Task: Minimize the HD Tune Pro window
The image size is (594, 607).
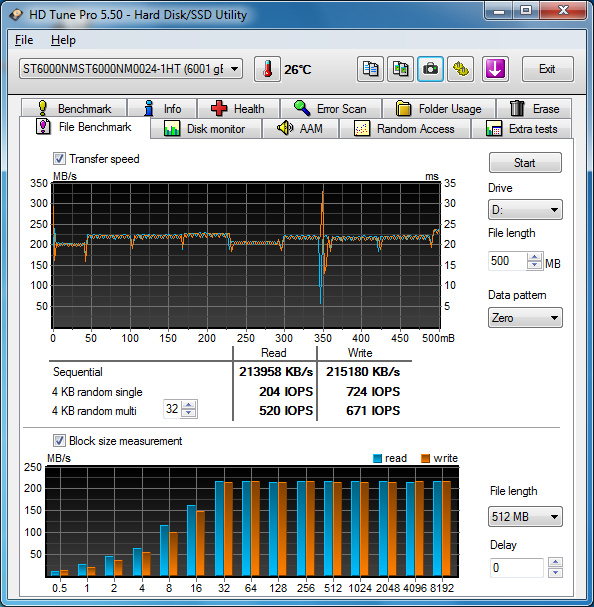Action: [499, 11]
